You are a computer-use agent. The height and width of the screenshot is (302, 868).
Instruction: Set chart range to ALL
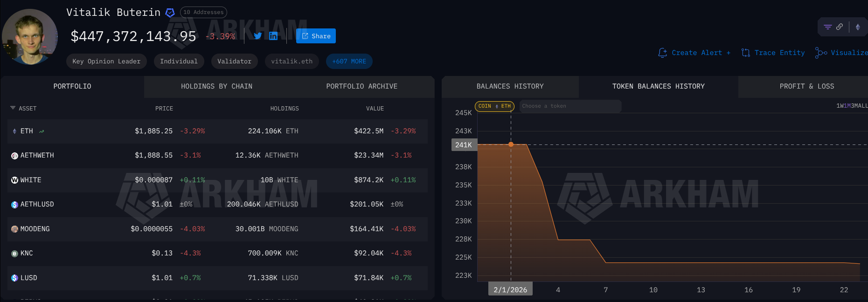pyautogui.click(x=862, y=106)
